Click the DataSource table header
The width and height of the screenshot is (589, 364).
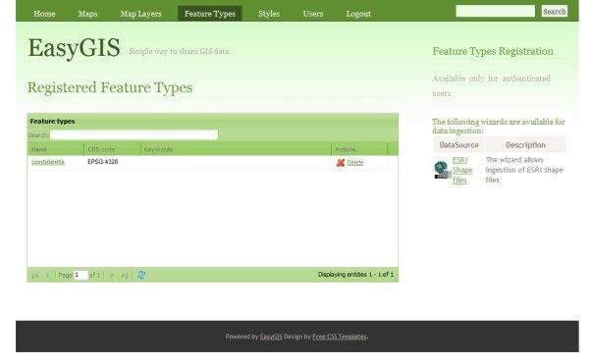pos(458,145)
